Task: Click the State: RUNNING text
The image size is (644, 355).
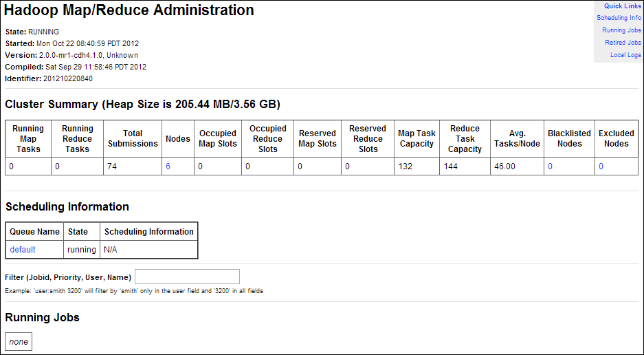Action: [32, 32]
